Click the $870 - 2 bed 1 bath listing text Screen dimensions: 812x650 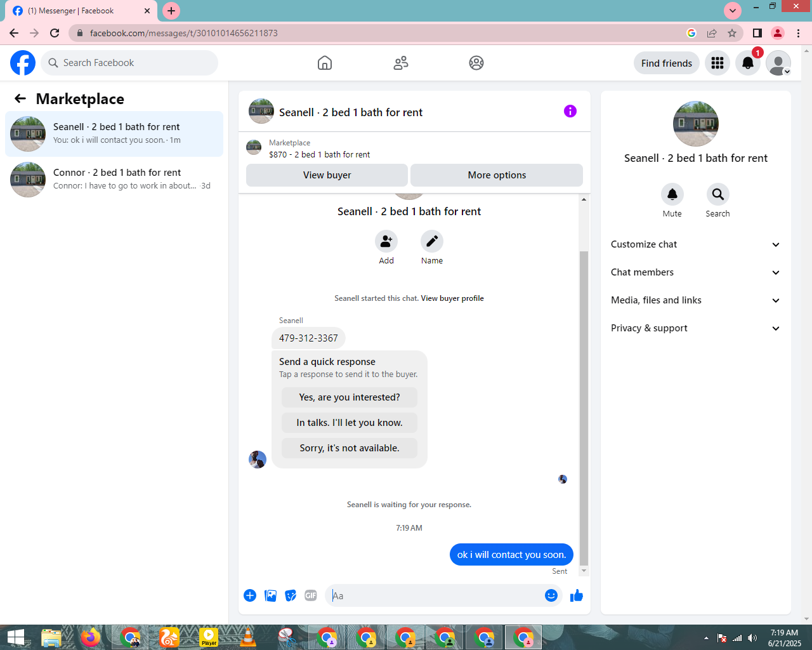(320, 154)
